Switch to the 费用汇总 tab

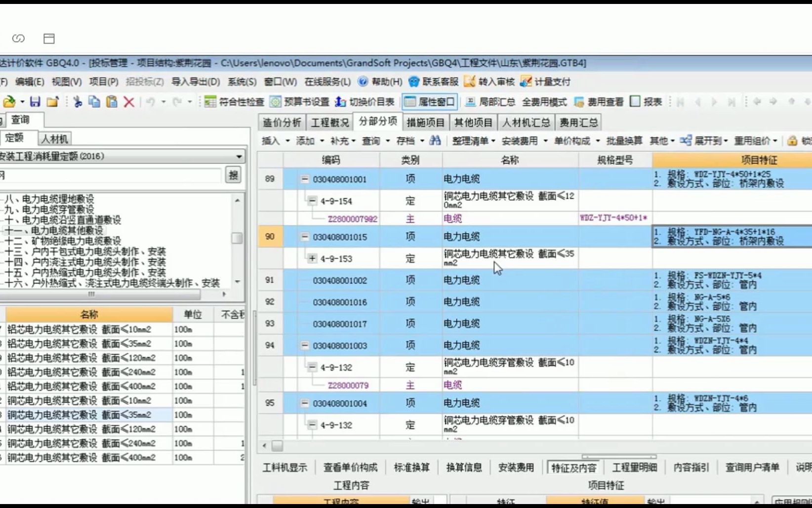coord(579,123)
